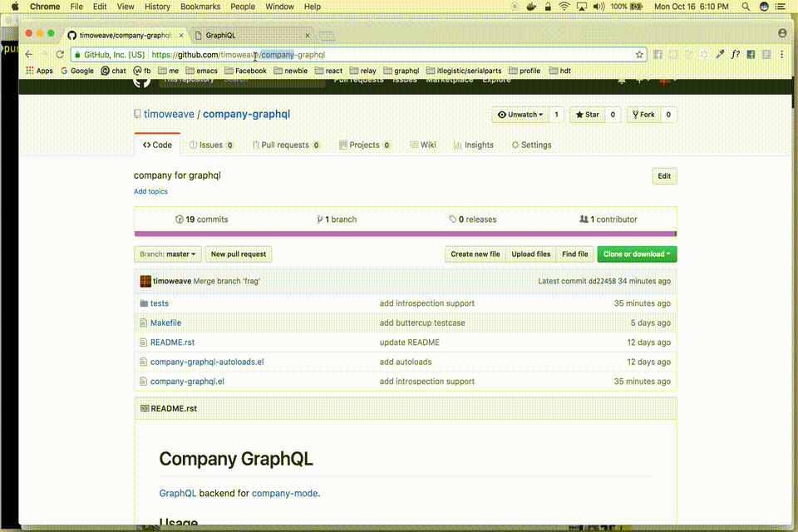Open Notification Center list icon
This screenshot has height=532, width=798.
(x=781, y=7)
